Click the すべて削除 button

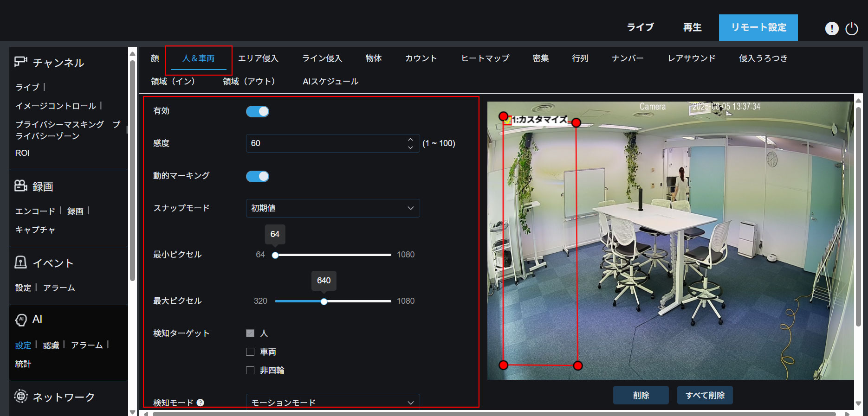(705, 395)
